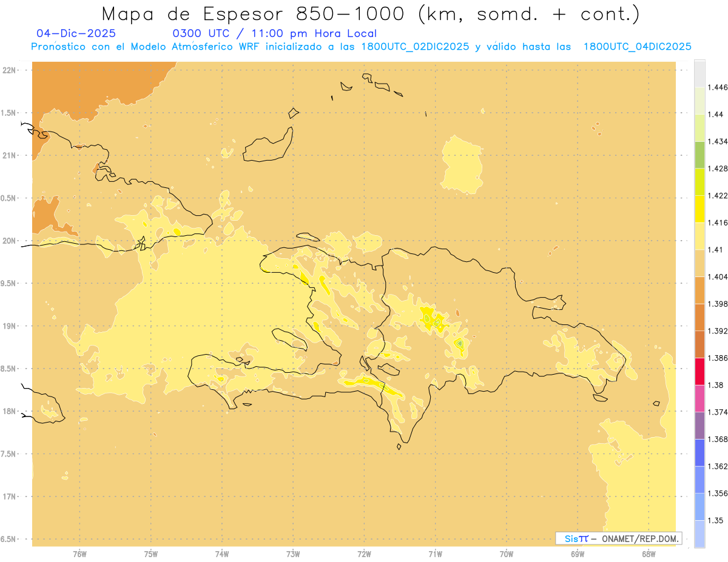
Task: Select the legend value '1.368'
Action: click(x=717, y=439)
